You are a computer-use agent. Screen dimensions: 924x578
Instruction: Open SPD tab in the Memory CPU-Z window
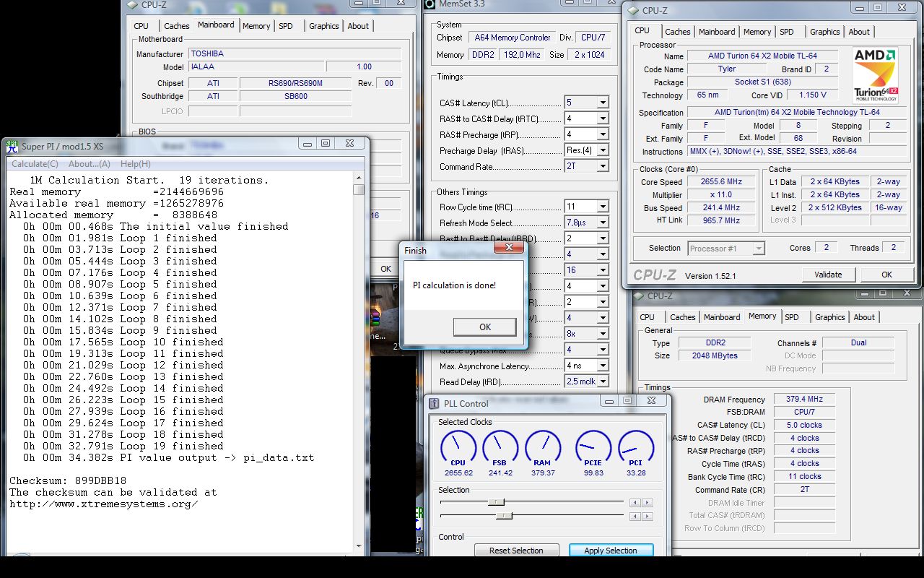pos(792,317)
